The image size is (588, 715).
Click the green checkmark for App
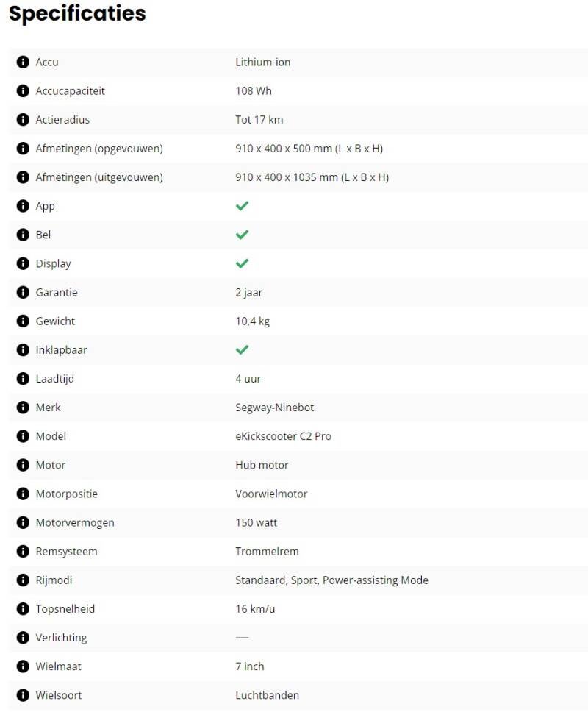click(242, 206)
